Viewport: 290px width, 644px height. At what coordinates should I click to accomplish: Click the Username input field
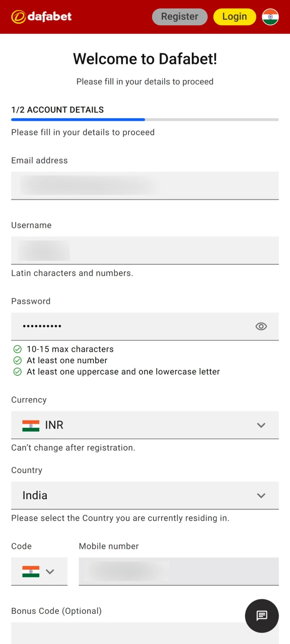click(x=145, y=251)
